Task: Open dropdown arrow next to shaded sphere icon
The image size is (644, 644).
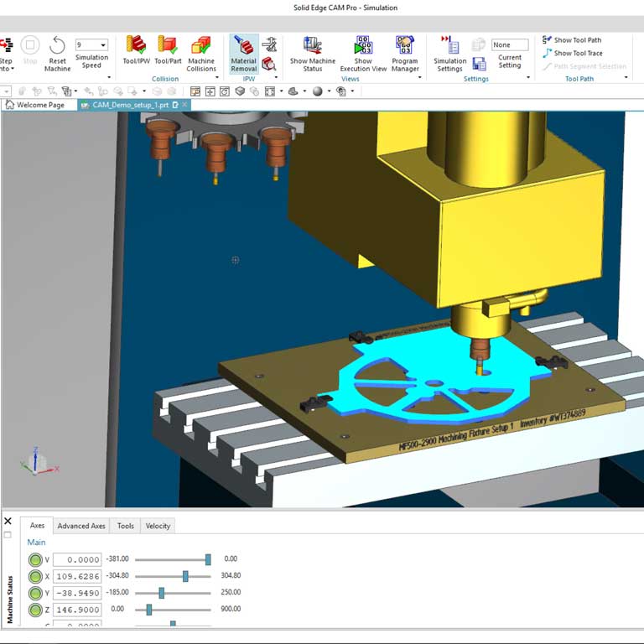Action: [329, 91]
